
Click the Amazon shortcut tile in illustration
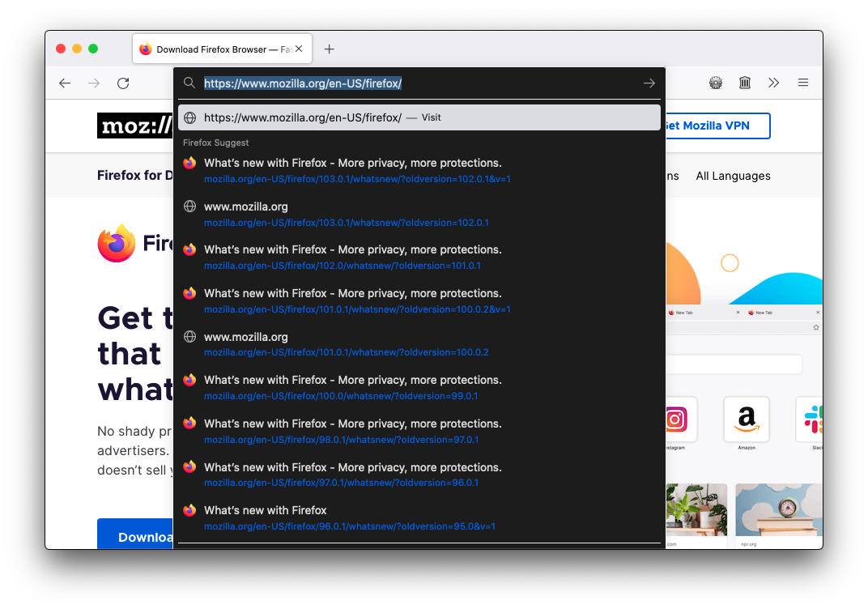(x=747, y=419)
